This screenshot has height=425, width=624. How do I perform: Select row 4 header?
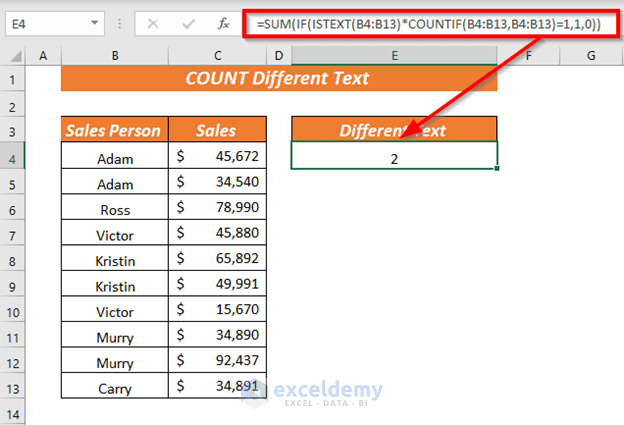coord(14,157)
